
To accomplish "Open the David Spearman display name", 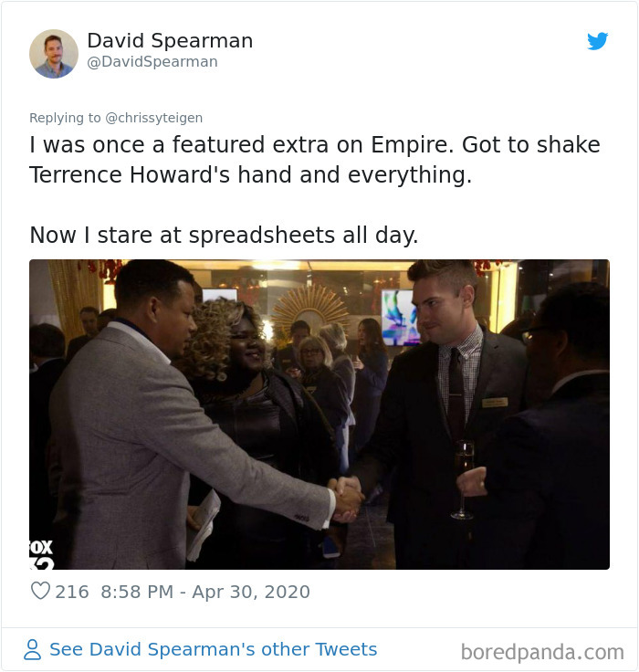I will pyautogui.click(x=170, y=41).
